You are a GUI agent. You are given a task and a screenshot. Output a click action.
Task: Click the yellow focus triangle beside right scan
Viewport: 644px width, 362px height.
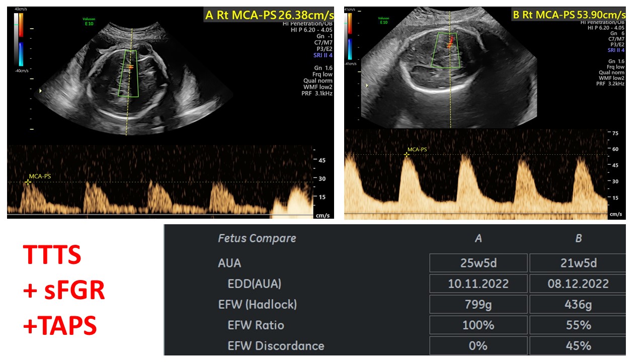(x=367, y=86)
